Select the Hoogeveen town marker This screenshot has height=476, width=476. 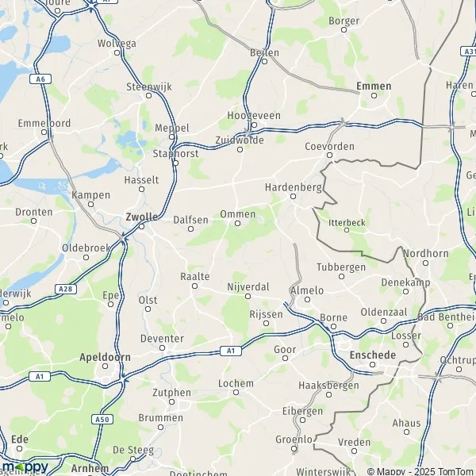[255, 125]
